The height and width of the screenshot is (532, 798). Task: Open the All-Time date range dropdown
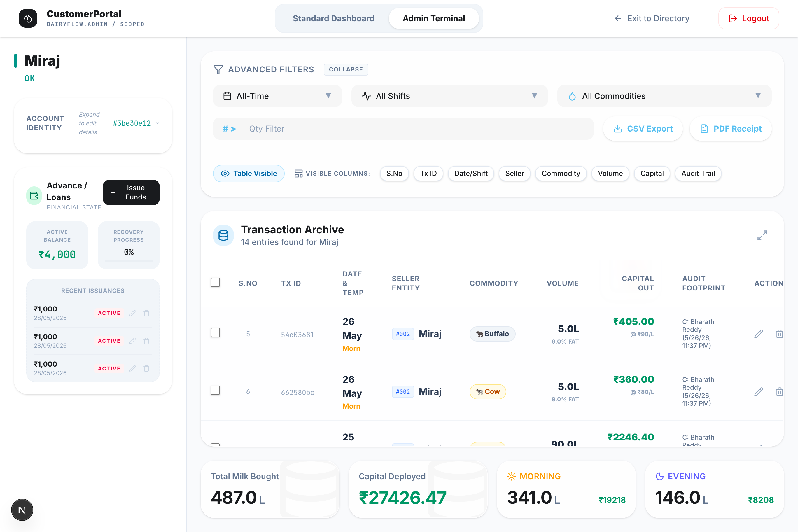click(x=277, y=96)
